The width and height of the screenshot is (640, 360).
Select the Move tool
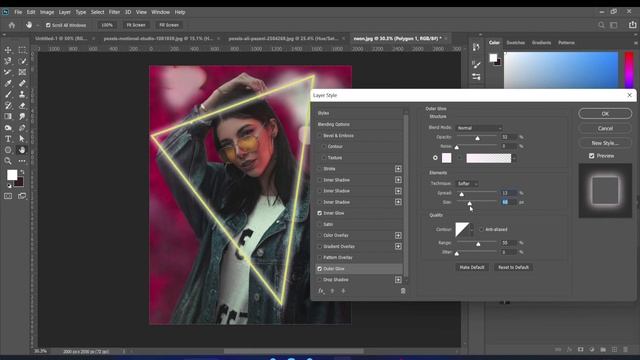click(x=8, y=50)
